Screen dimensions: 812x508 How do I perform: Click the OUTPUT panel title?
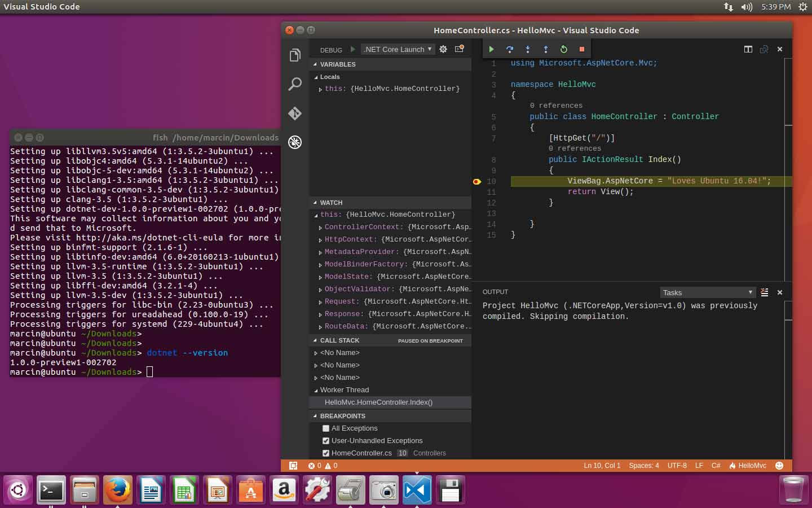point(495,292)
